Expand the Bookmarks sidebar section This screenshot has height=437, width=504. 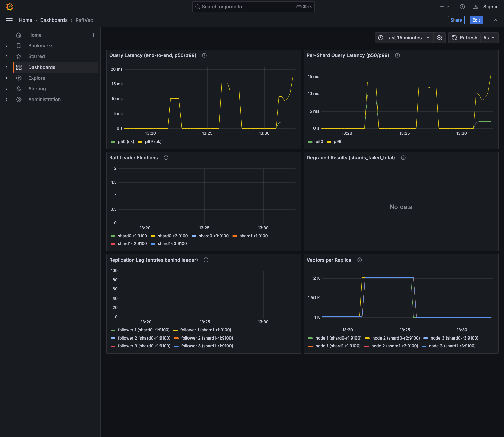coord(7,46)
